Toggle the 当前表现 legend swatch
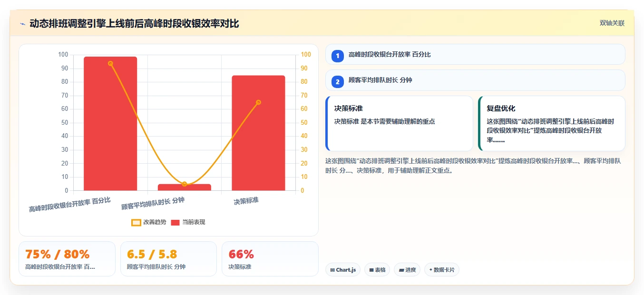Image resolution: width=644 pixels, height=295 pixels. click(x=175, y=222)
